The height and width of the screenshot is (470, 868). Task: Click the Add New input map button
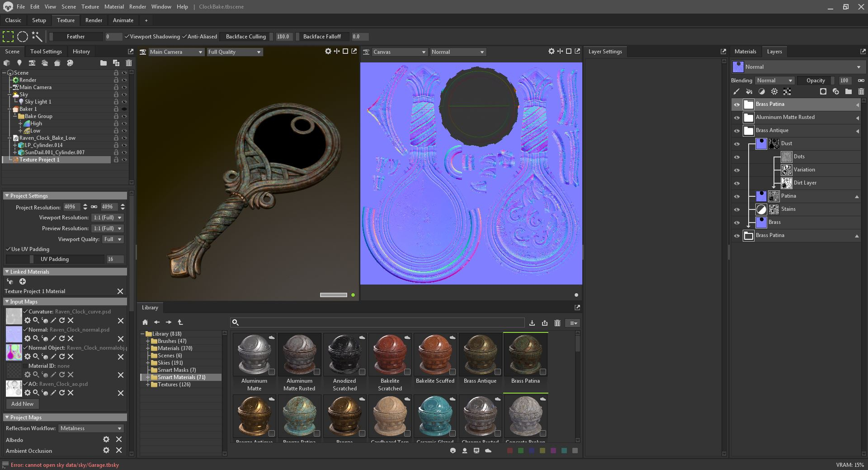tap(22, 404)
